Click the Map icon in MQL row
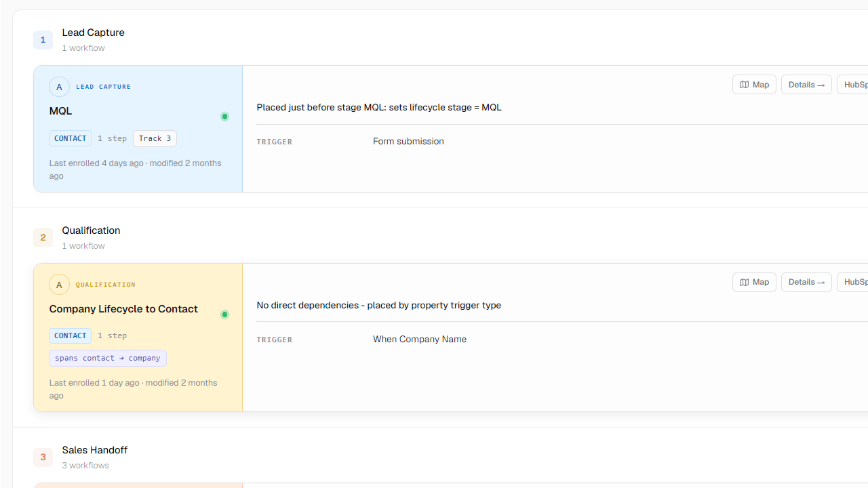 click(x=744, y=85)
